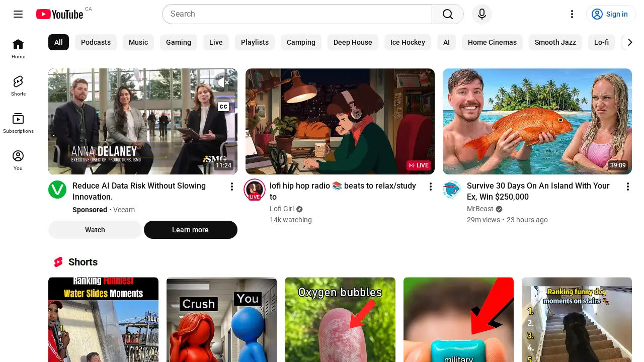Open the Water Slides Moments short
The width and height of the screenshot is (644, 362).
(x=103, y=320)
